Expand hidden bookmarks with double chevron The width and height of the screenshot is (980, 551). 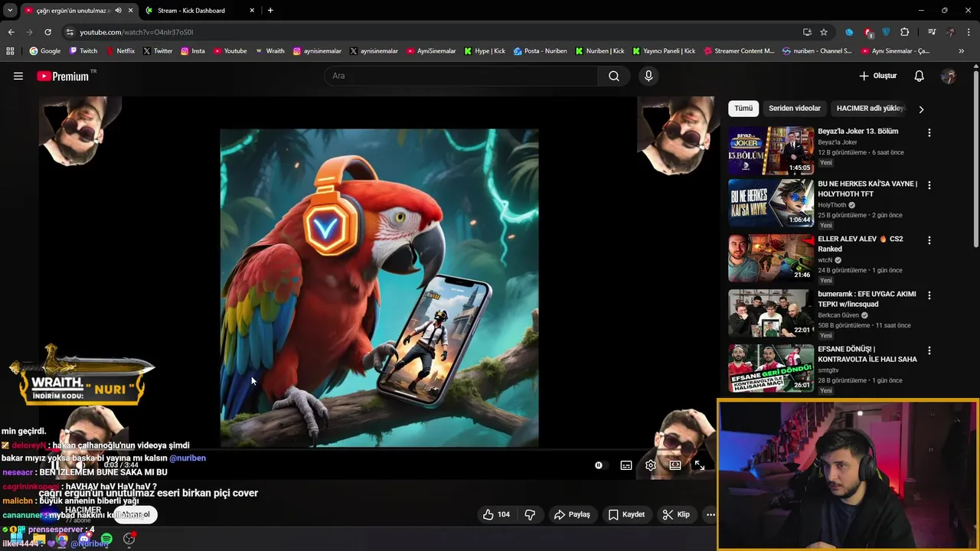[x=962, y=51]
